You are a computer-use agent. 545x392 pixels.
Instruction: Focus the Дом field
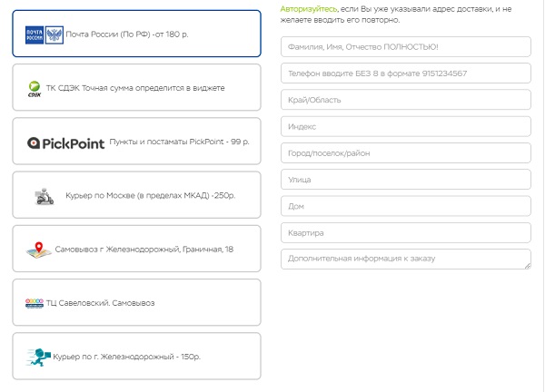coord(406,206)
